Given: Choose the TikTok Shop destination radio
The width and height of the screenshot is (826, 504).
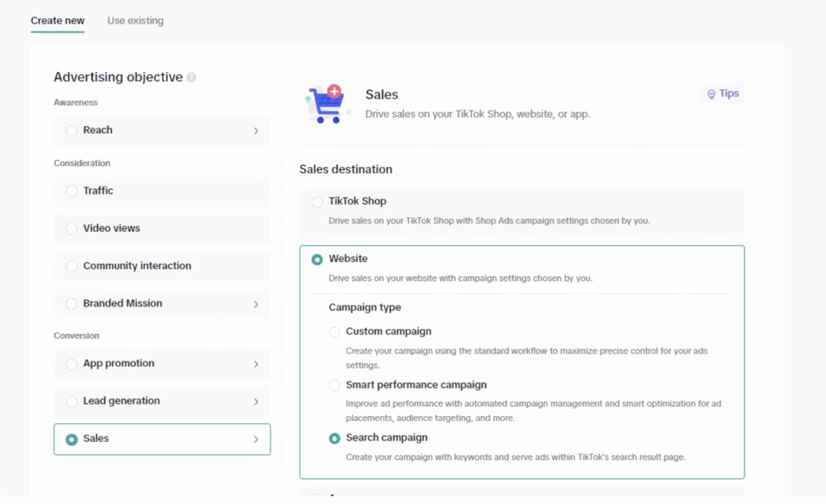Looking at the screenshot, I should pos(316,202).
